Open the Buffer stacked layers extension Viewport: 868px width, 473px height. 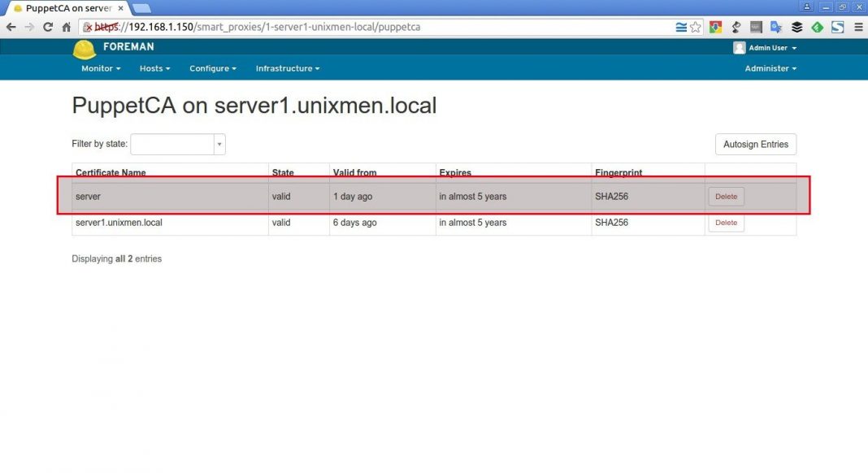coord(796,27)
